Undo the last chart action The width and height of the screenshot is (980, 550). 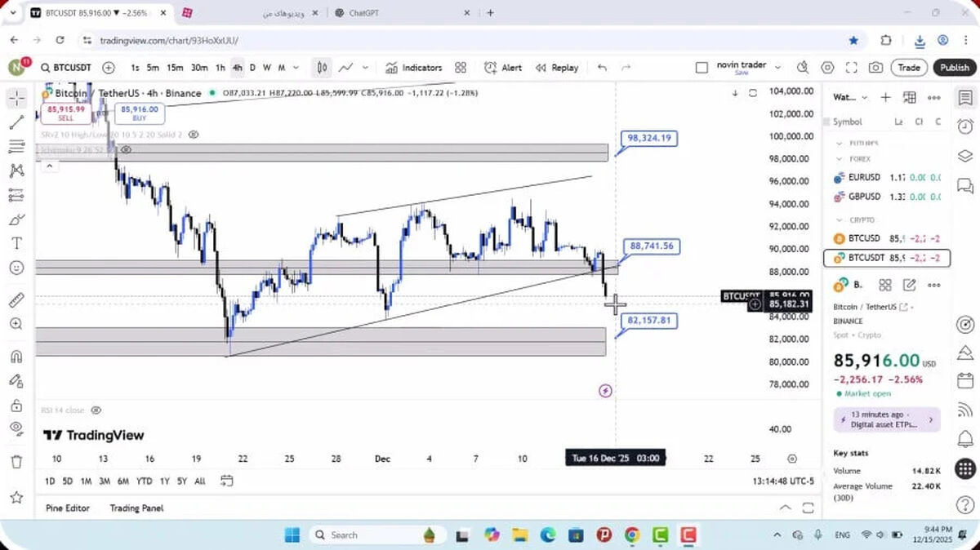coord(602,68)
